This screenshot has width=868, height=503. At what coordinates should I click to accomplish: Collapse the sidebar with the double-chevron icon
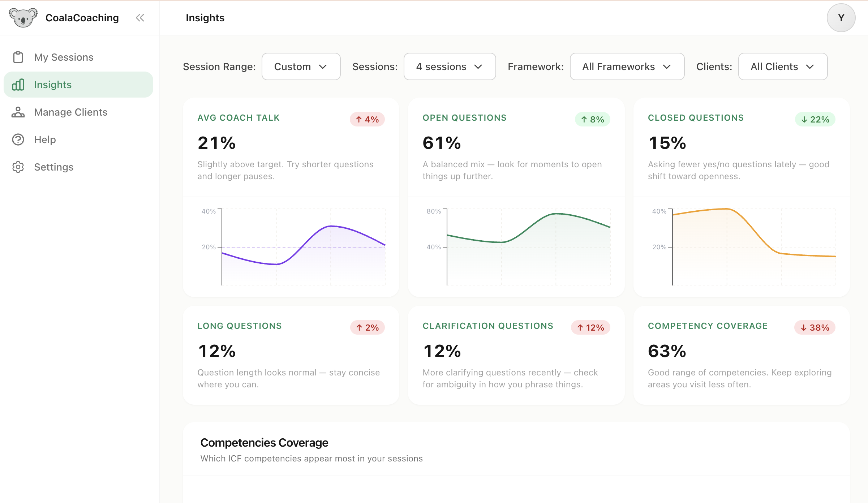(140, 18)
